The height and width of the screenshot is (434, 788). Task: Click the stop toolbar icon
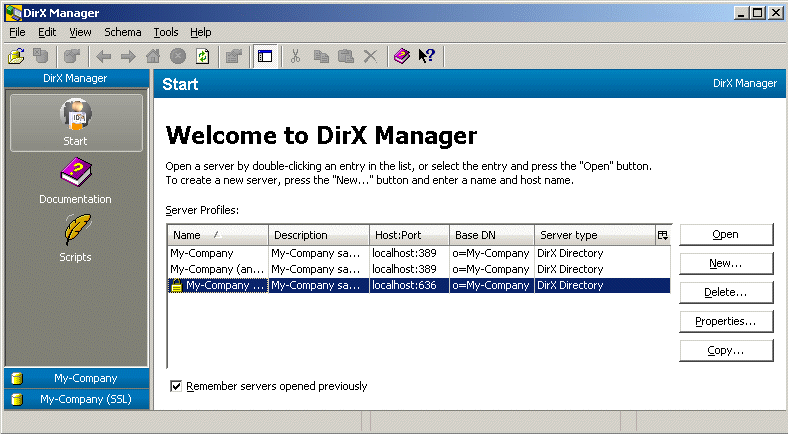click(x=177, y=56)
